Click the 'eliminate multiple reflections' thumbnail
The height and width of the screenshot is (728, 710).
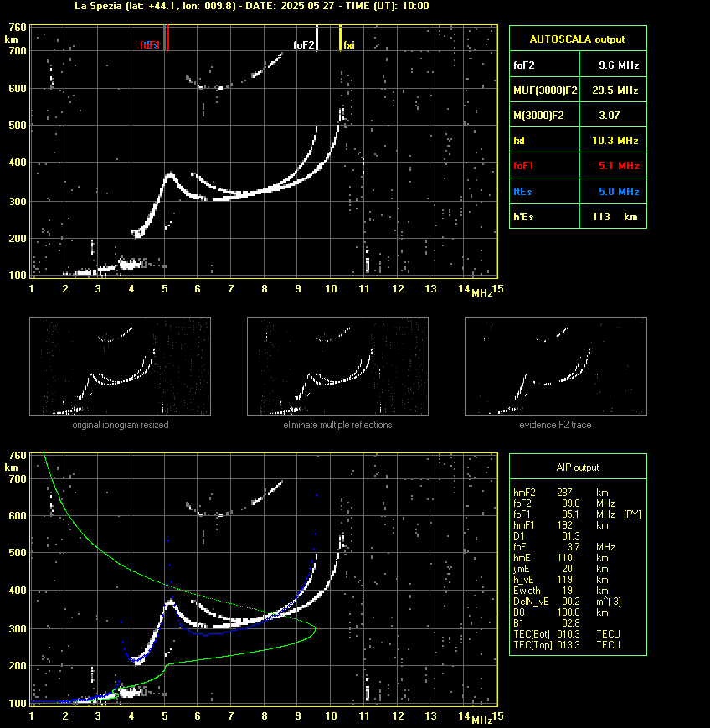click(x=337, y=366)
